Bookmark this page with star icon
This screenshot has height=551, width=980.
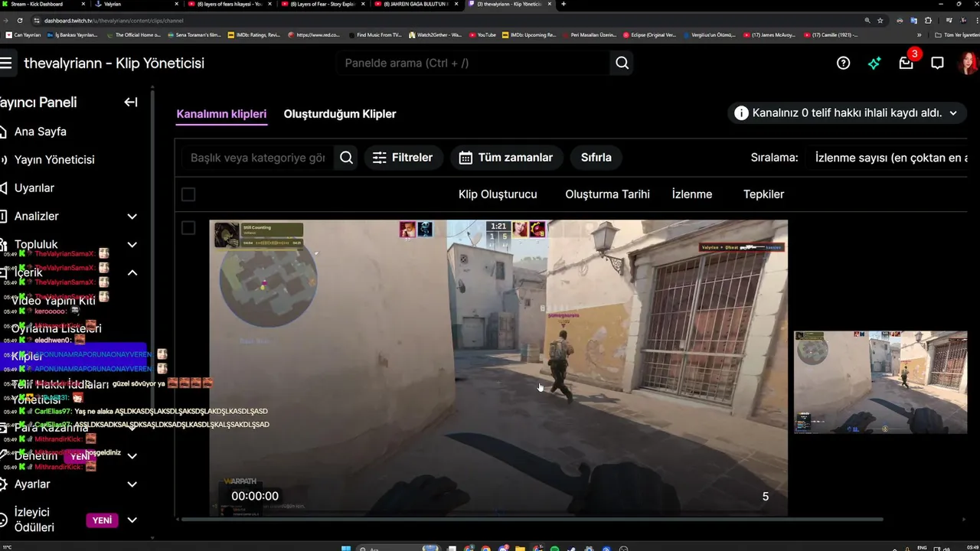(x=880, y=21)
